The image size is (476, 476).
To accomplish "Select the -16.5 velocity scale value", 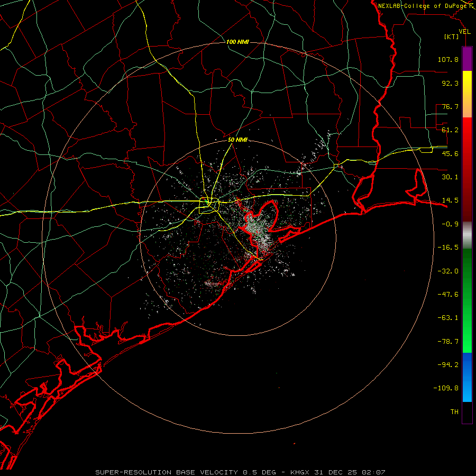I will click(448, 248).
